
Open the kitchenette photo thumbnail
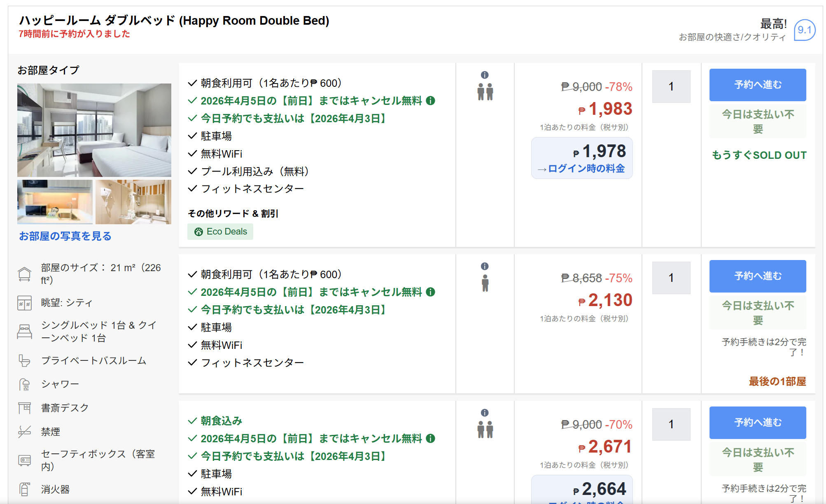pyautogui.click(x=55, y=202)
